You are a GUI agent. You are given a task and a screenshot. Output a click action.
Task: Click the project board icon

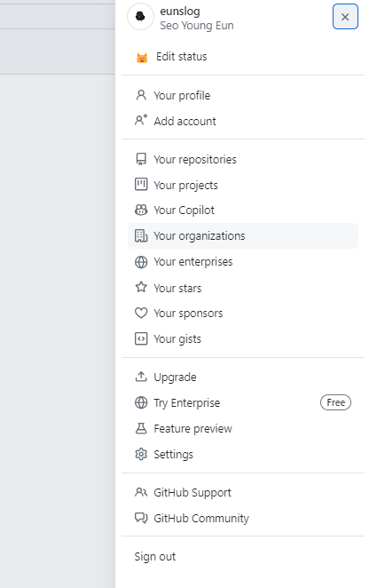[x=141, y=185]
